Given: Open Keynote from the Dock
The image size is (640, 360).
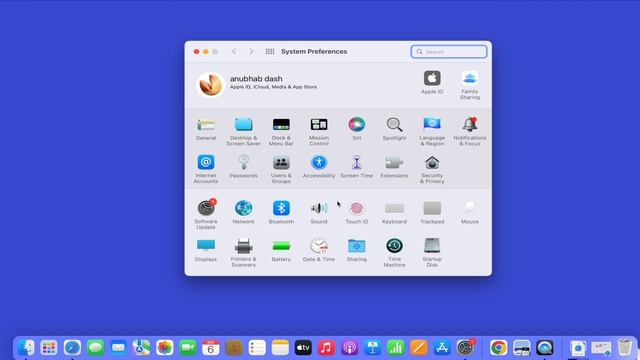Looking at the screenshot, I should (373, 347).
